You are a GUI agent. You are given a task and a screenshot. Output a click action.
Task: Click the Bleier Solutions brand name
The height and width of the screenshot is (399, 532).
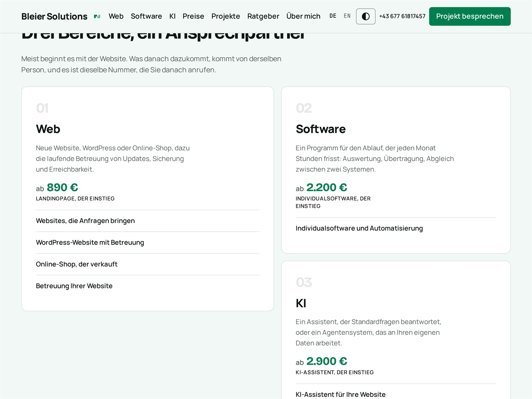[54, 16]
